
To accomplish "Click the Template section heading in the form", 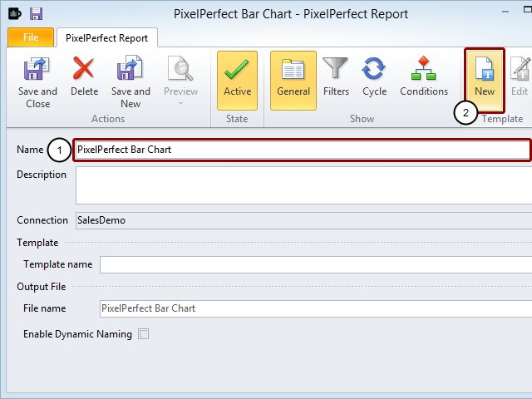I will tap(37, 243).
